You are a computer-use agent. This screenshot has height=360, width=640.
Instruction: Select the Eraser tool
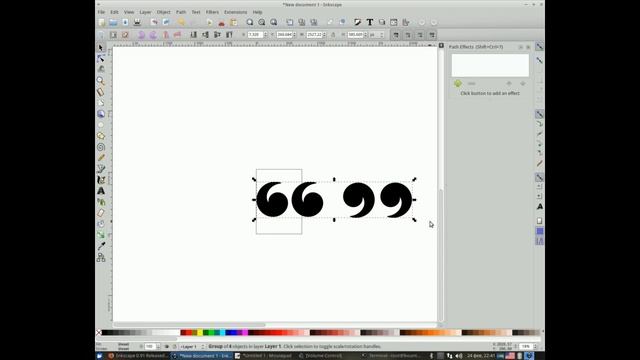point(101,213)
